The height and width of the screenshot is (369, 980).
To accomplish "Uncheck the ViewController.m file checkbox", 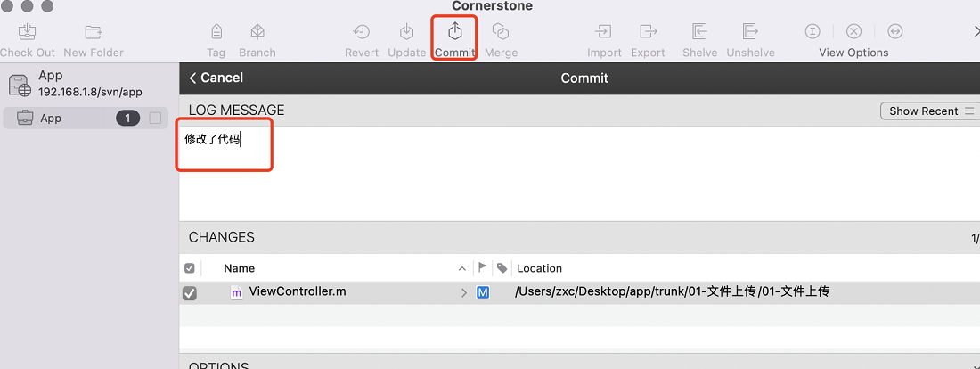I will point(190,292).
